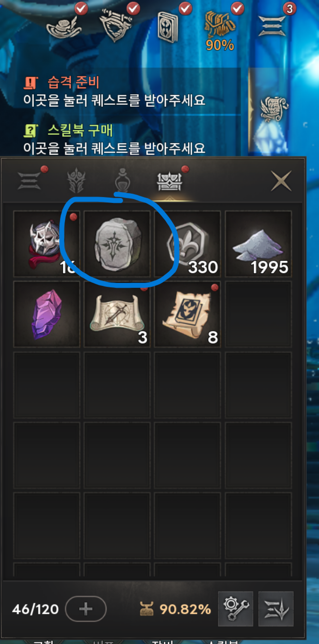Select the skull mask item
This screenshot has width=319, height=644.
click(46, 243)
